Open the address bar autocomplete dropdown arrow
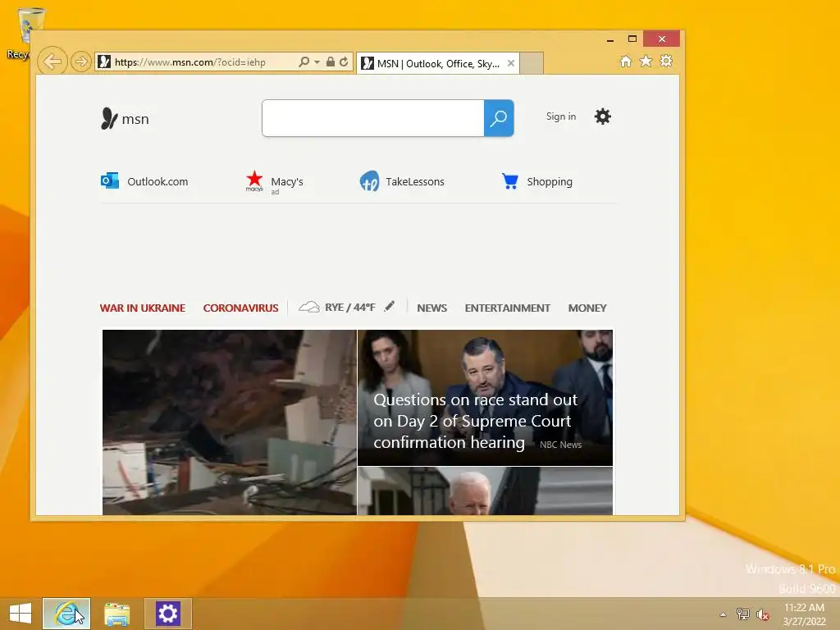The width and height of the screenshot is (840, 630). (x=317, y=62)
